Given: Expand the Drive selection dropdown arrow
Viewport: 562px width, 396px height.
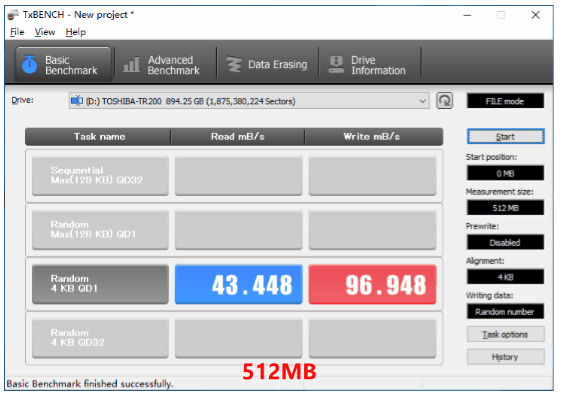Looking at the screenshot, I should 423,101.
